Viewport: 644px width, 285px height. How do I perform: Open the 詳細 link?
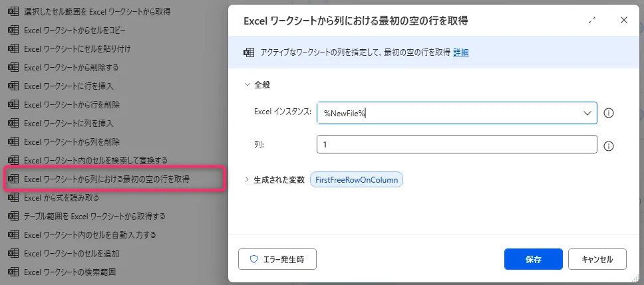(461, 52)
